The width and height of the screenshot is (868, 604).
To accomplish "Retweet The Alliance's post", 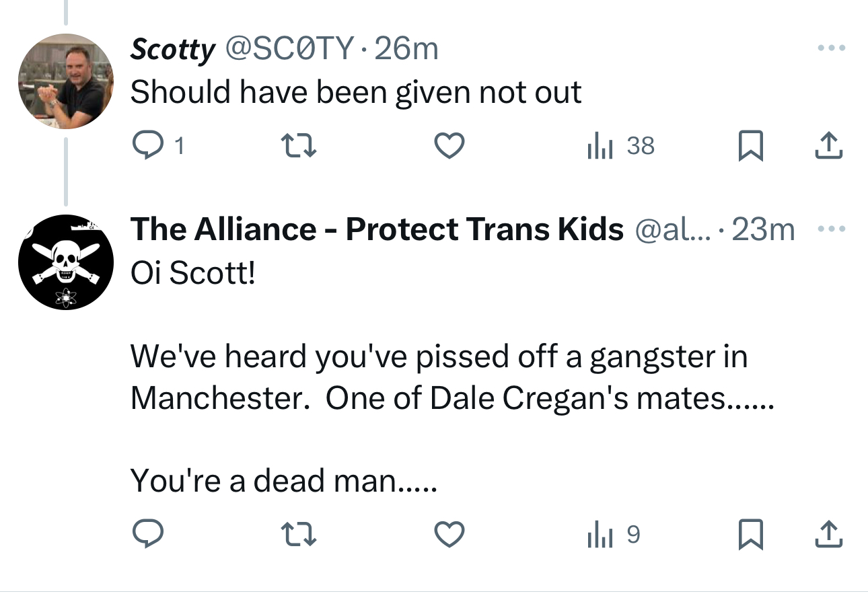I will (298, 534).
